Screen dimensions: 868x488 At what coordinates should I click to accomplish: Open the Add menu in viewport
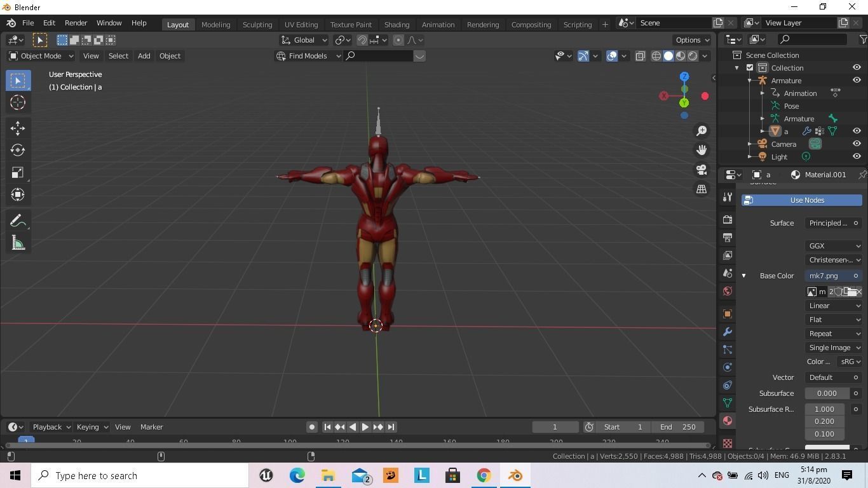pyautogui.click(x=144, y=56)
